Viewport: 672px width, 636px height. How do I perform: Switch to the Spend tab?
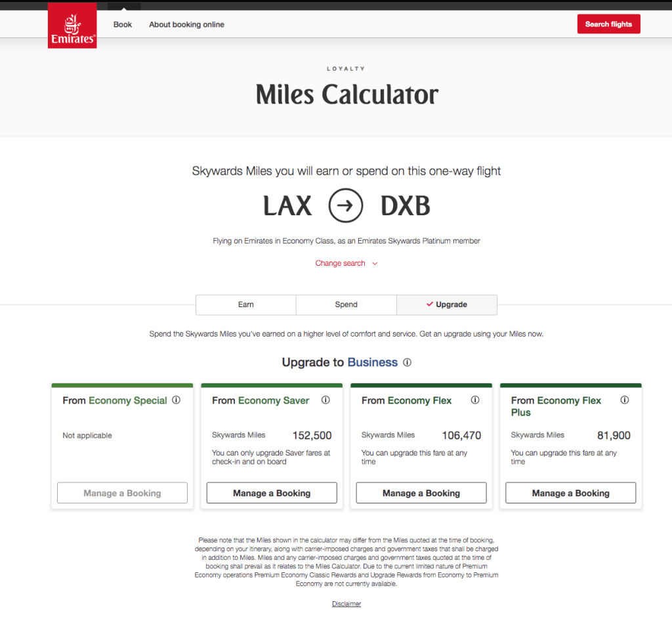[x=346, y=305]
